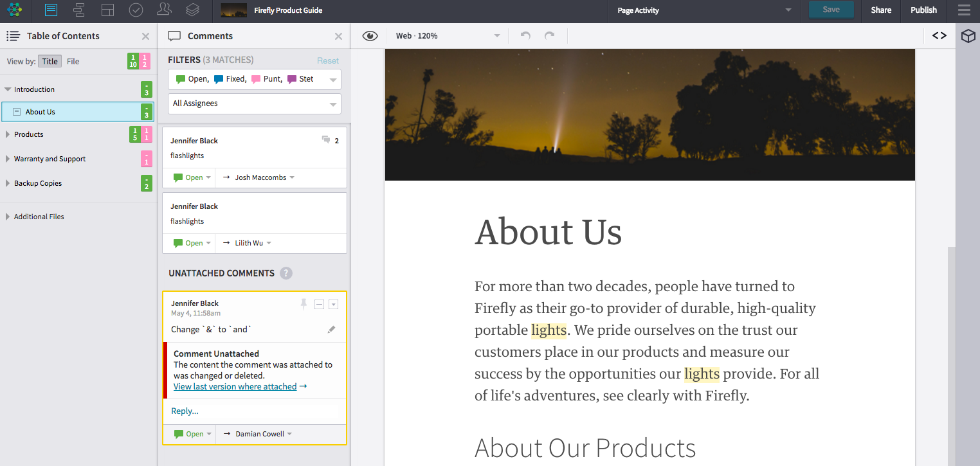Select About Us page in the tree

point(41,112)
